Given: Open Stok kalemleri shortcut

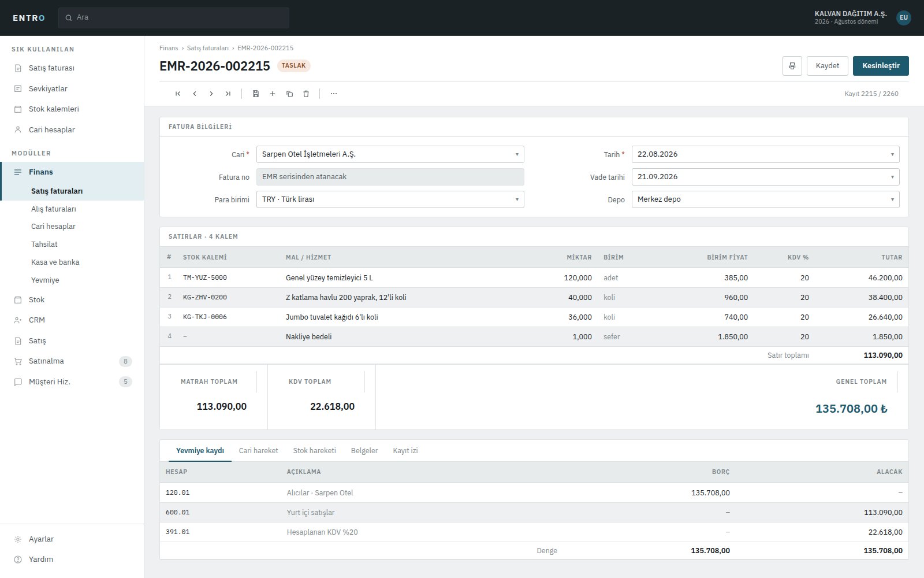Looking at the screenshot, I should [x=72, y=109].
